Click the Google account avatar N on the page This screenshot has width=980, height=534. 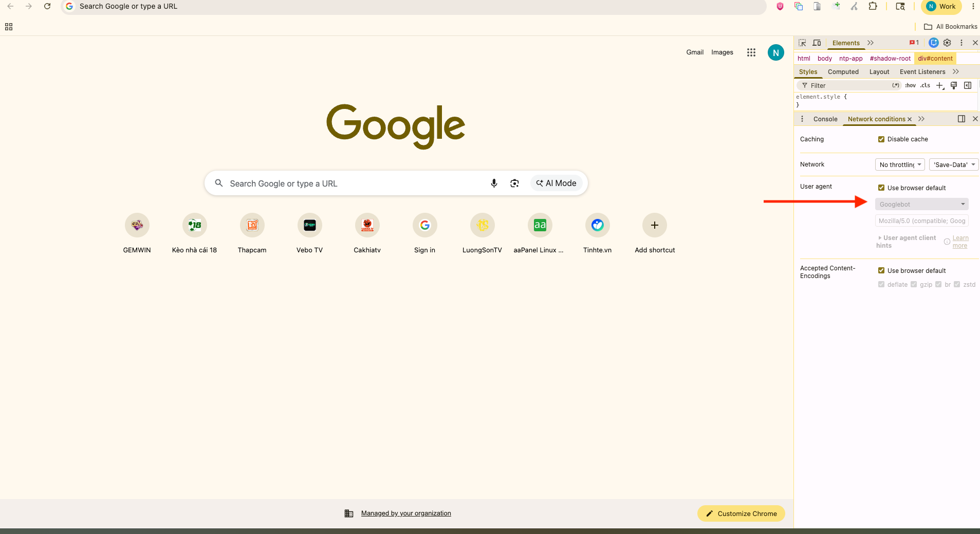pyautogui.click(x=776, y=52)
